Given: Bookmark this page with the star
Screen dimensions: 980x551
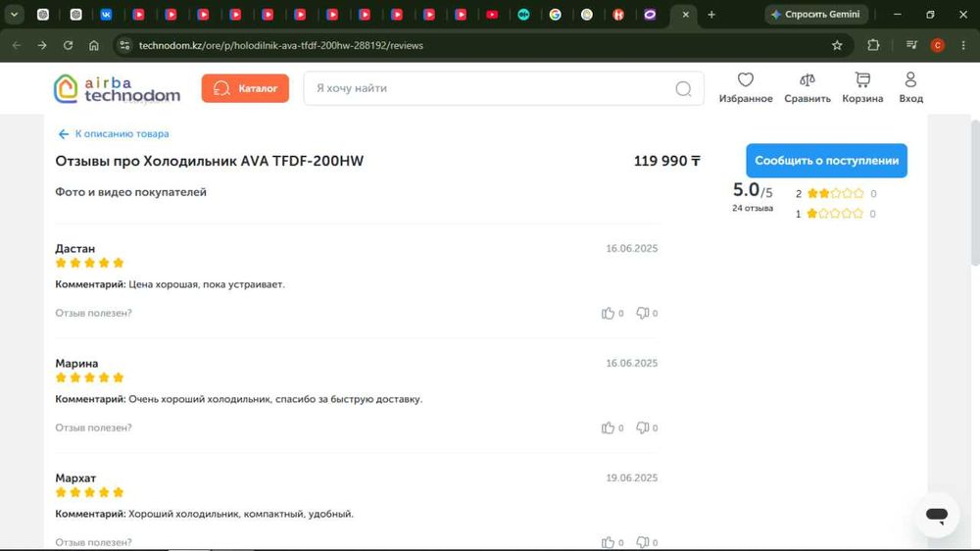Looking at the screenshot, I should coord(837,46).
